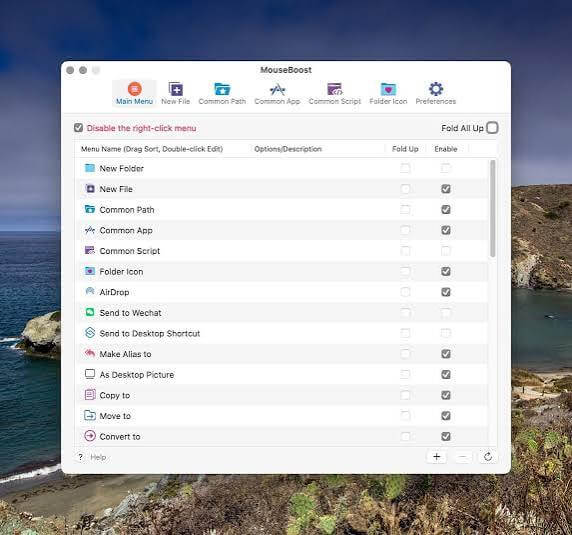Check Enable for Send to Desktop Shortcut
This screenshot has width=572, height=535.
445,333
